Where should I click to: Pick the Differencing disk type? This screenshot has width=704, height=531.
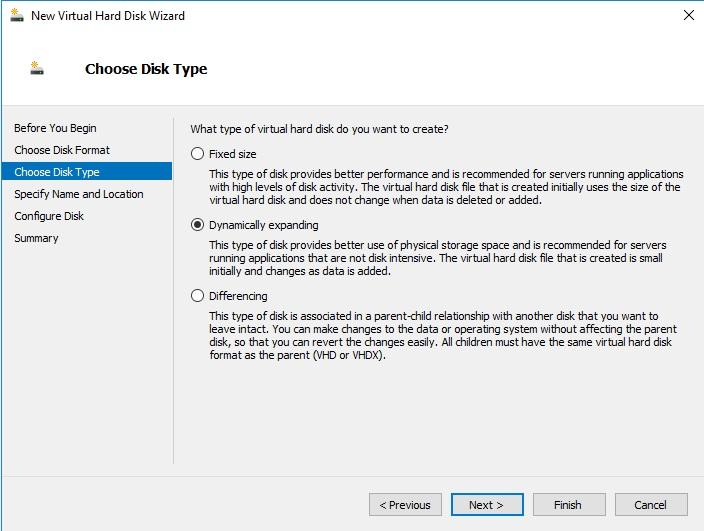point(197,296)
